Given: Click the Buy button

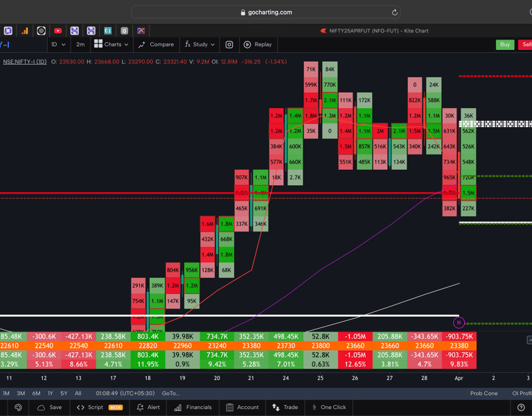Looking at the screenshot, I should coord(505,44).
